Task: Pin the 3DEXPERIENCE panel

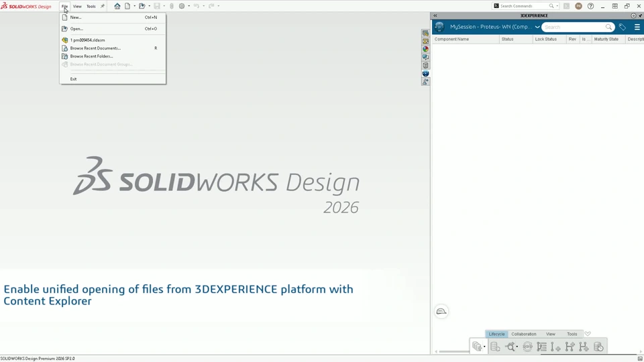Action: (x=640, y=15)
